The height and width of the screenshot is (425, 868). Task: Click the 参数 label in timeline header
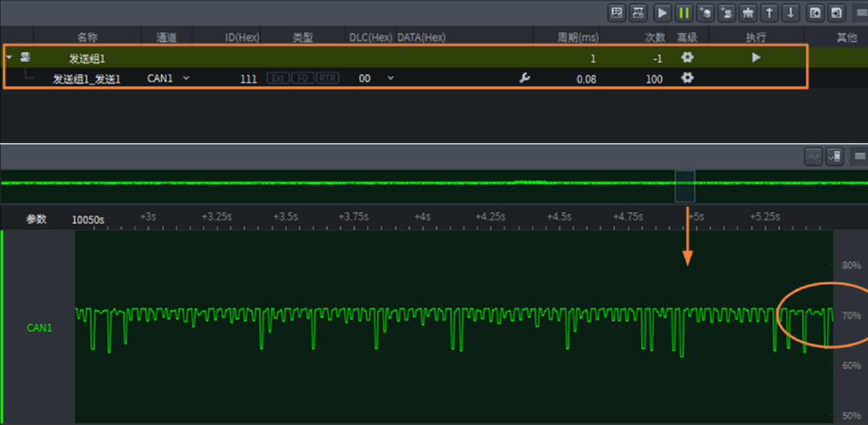pos(36,219)
